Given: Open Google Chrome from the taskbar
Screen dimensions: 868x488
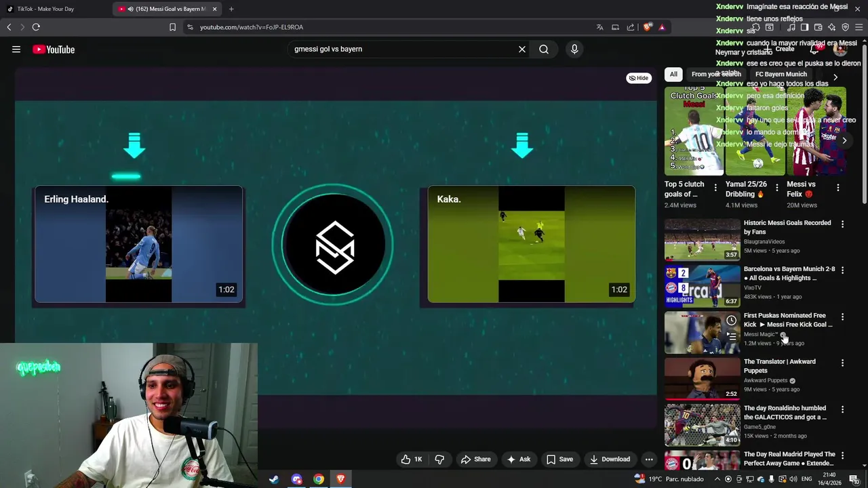Looking at the screenshot, I should [319, 479].
